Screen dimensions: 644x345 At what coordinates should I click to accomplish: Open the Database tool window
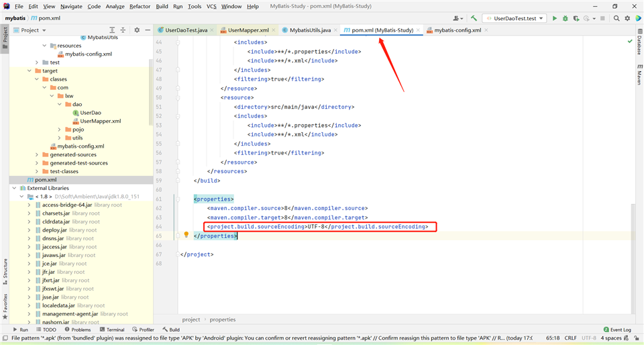(639, 42)
